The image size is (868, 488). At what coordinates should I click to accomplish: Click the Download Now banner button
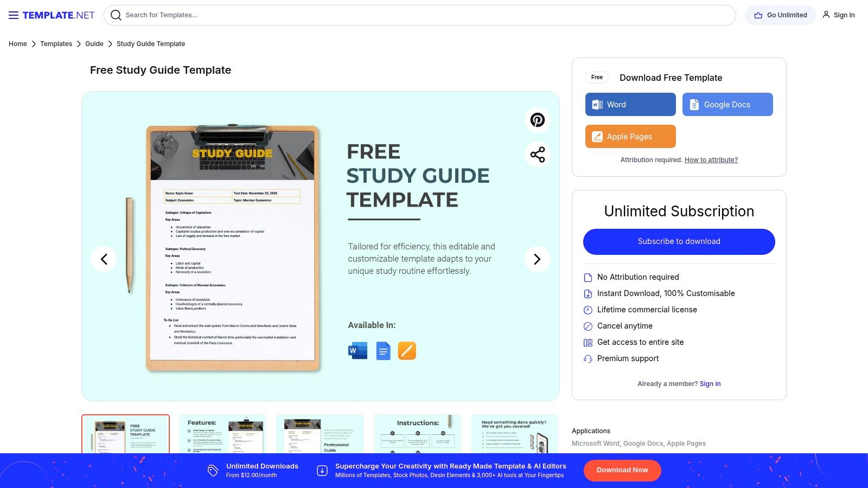622,471
